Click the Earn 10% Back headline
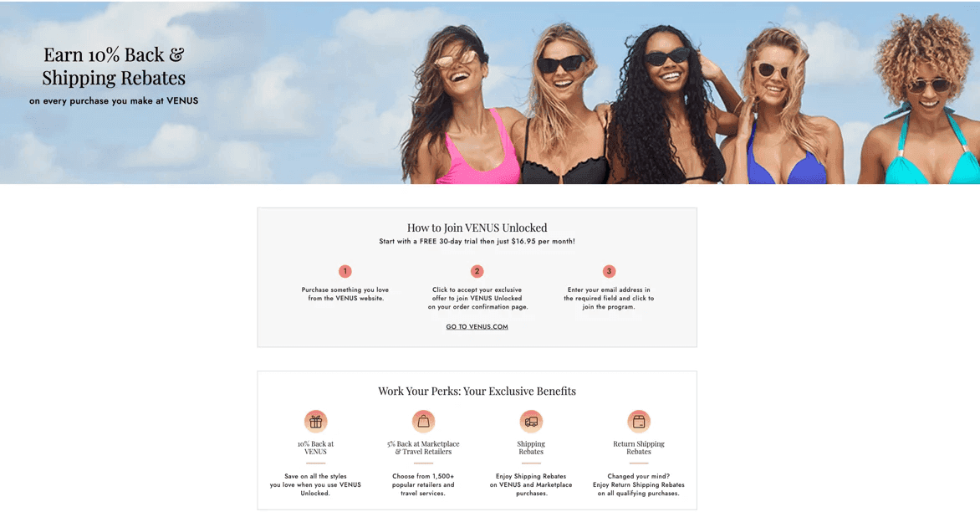This screenshot has height=512, width=980. (114, 66)
